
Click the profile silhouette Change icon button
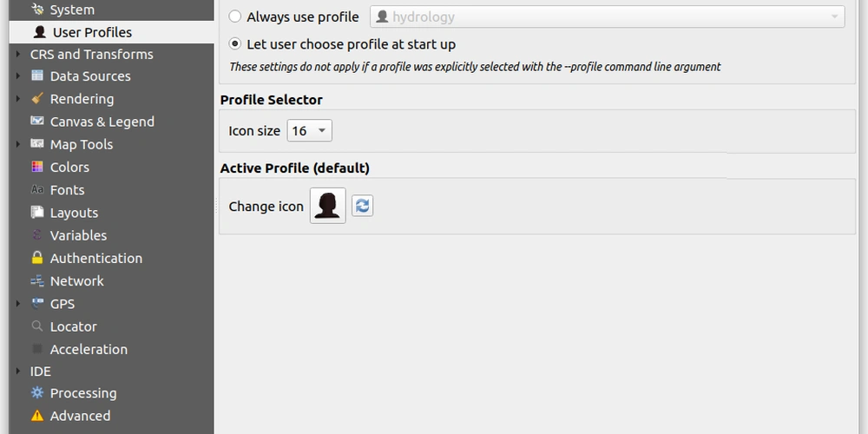pos(328,206)
